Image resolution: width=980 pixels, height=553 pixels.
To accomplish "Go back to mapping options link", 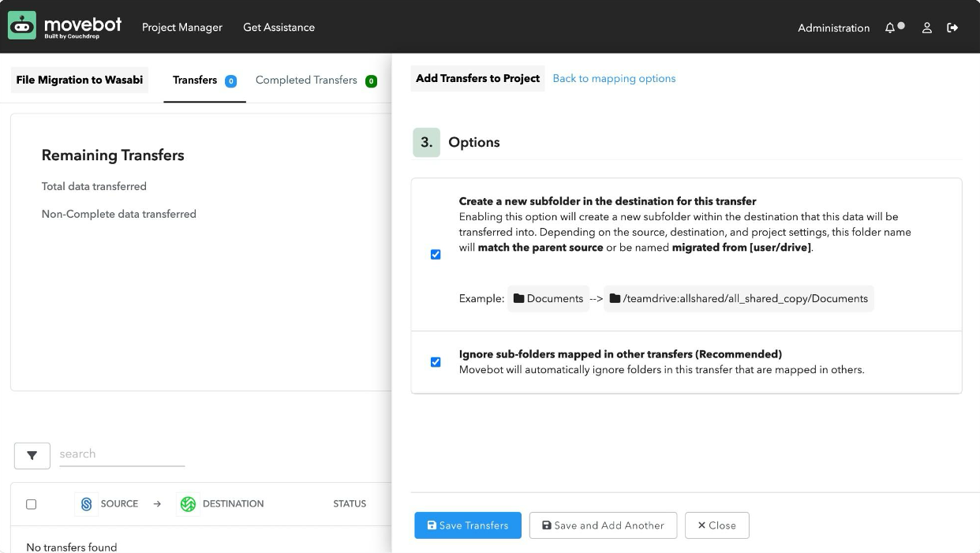I will [614, 79].
